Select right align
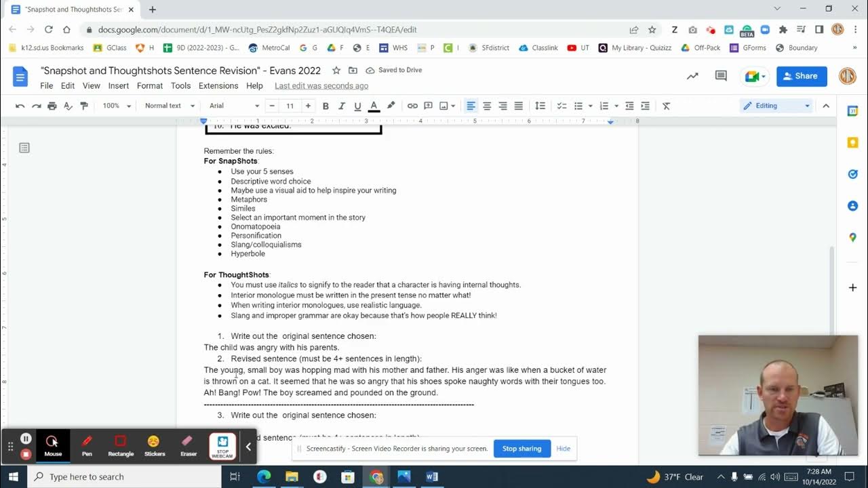Image resolution: width=868 pixels, height=488 pixels. (502, 106)
